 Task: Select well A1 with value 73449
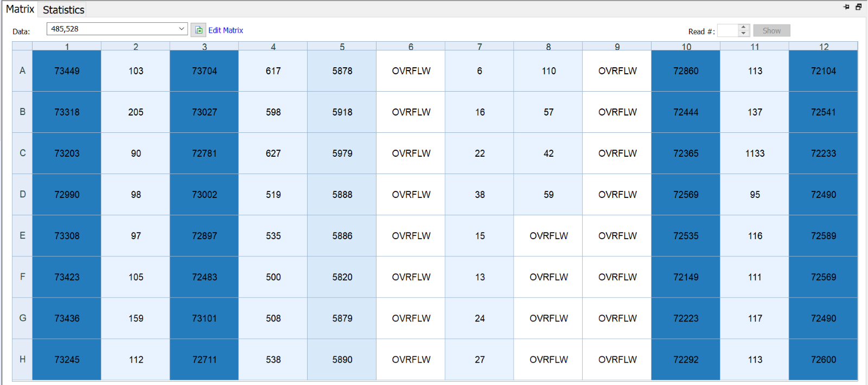[x=67, y=71]
